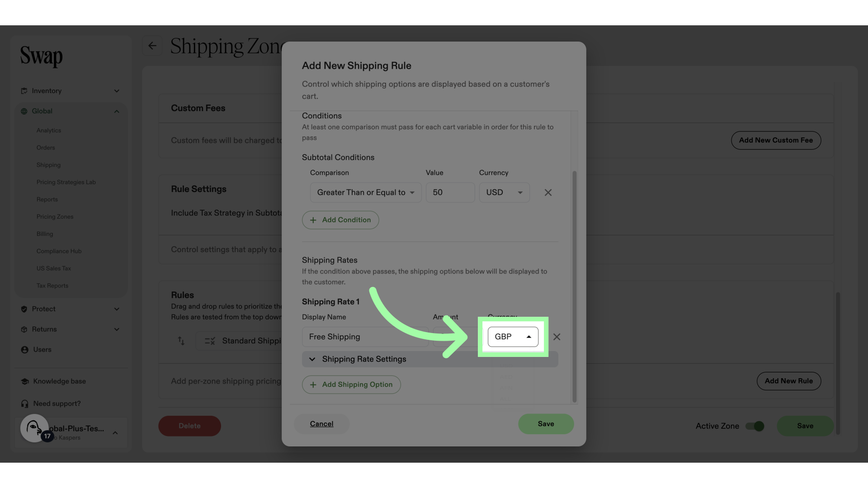Open Compliance Hub in the sidebar
Image resolution: width=868 pixels, height=488 pixels.
pos(59,251)
